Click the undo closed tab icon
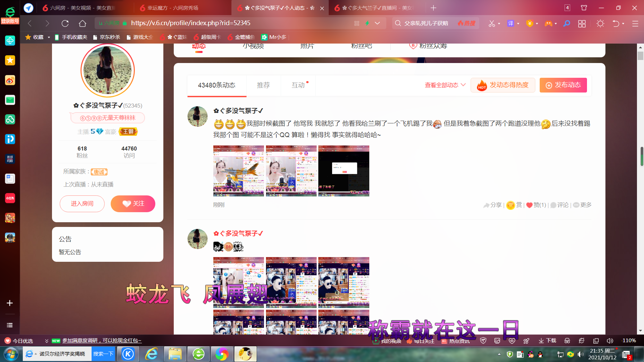This screenshot has height=362, width=644. (616, 23)
